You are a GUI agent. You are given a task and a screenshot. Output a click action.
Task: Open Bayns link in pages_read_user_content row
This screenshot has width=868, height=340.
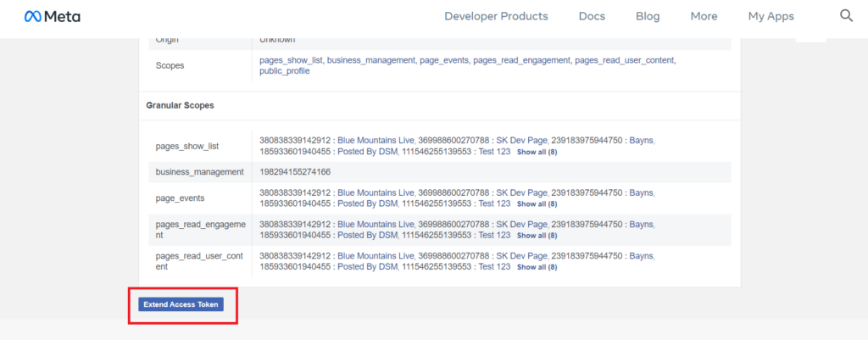pyautogui.click(x=642, y=256)
